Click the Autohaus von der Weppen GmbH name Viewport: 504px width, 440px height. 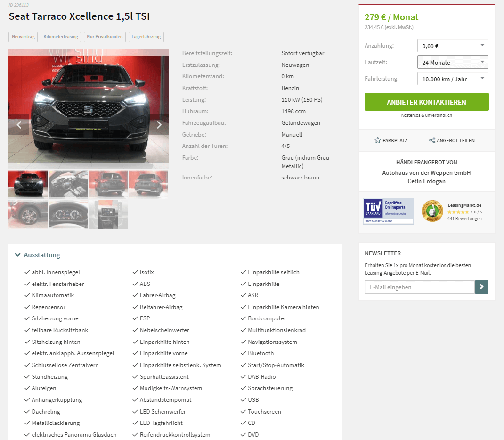coord(426,172)
